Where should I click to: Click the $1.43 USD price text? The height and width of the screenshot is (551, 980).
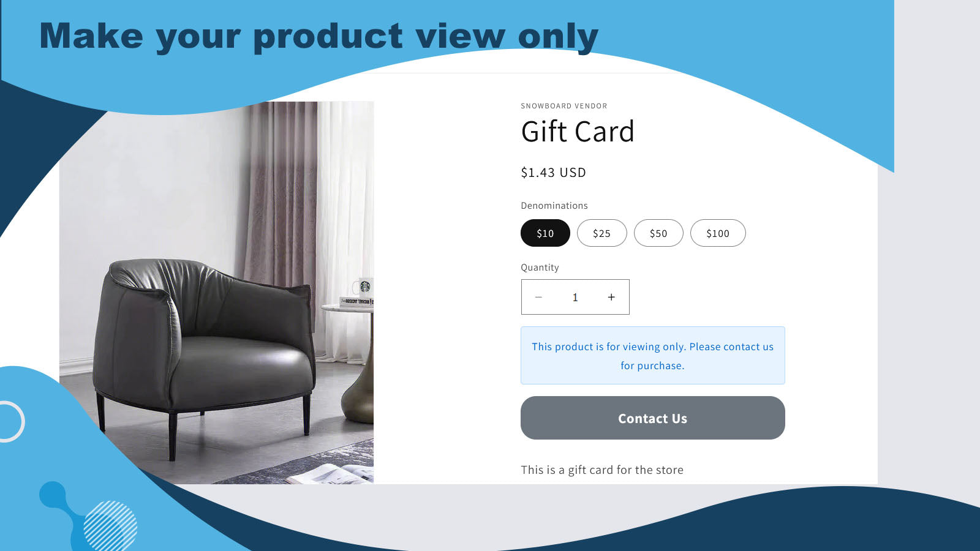[x=553, y=173]
